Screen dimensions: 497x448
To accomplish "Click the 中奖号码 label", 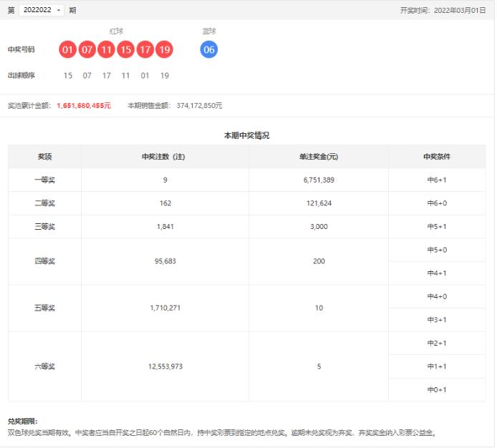I will tap(21, 49).
